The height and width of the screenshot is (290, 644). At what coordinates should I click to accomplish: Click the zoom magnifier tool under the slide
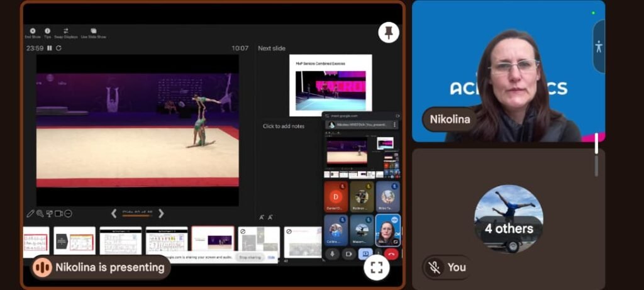[40, 214]
